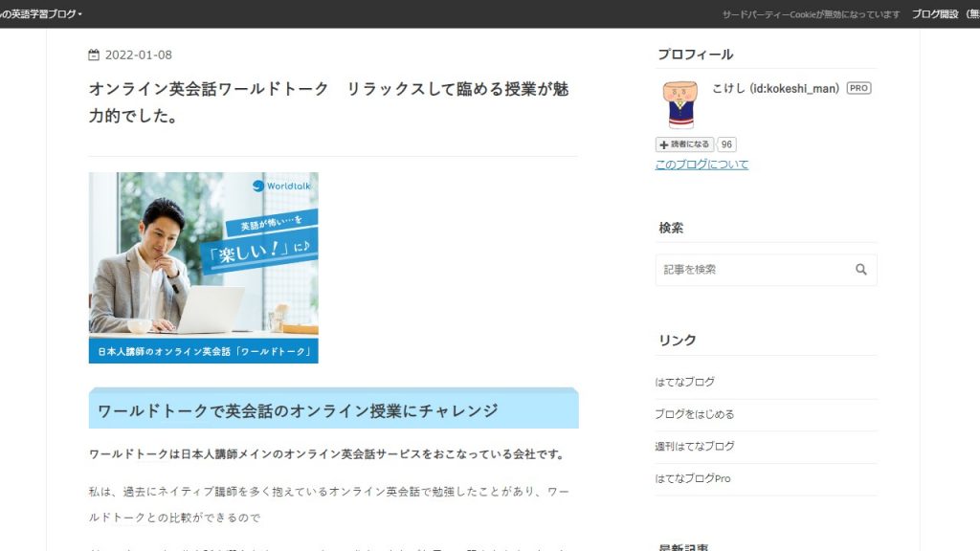Open the article title about ワールドトーク

coord(329,102)
